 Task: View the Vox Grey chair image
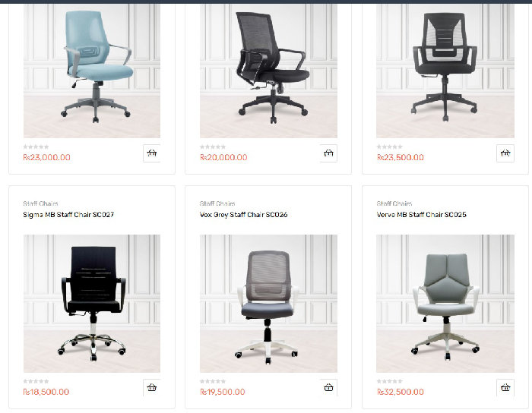pos(268,304)
